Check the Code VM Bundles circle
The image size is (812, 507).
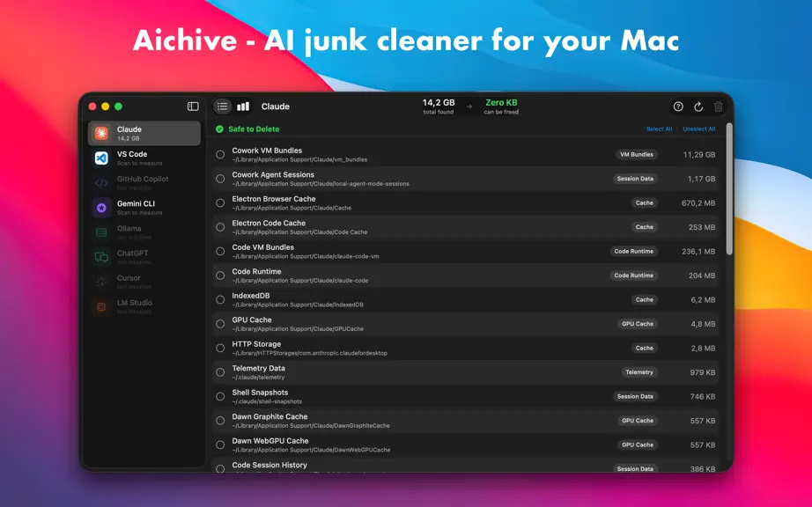(220, 252)
